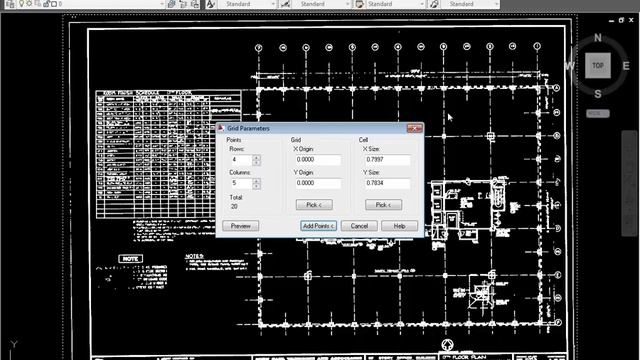
Task: Click Pick button under Grid origin
Action: (x=314, y=205)
